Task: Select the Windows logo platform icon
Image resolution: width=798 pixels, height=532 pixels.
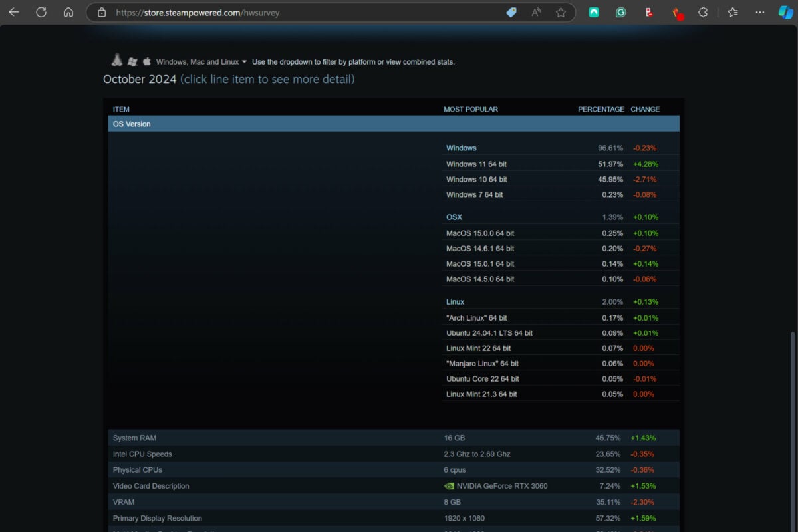Action: tap(132, 61)
